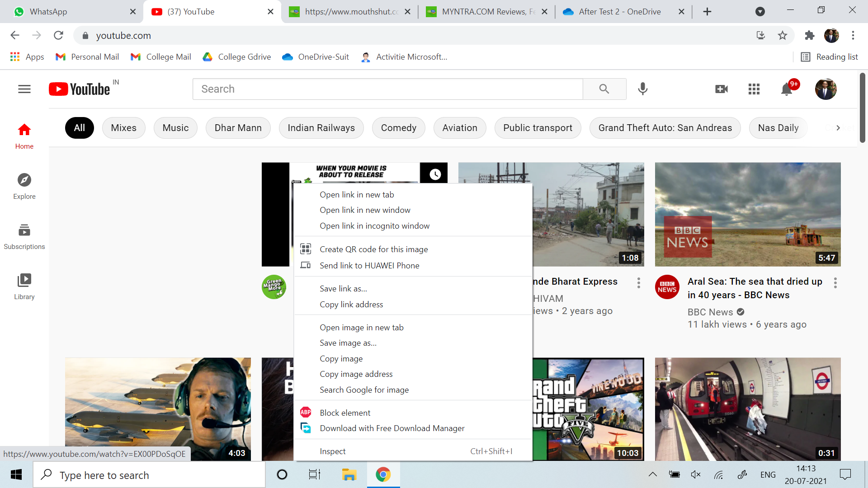Choose Copy link address from context menu
The image size is (868, 488).
coord(351,304)
